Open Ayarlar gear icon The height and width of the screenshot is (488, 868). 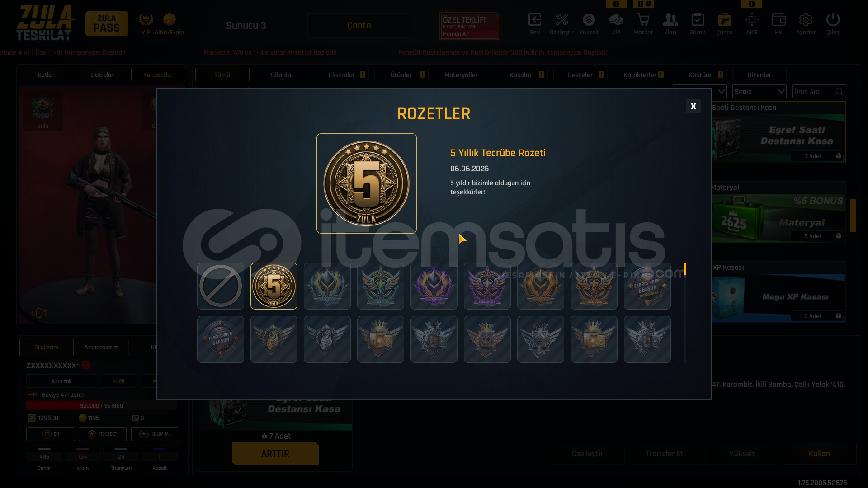click(x=806, y=20)
